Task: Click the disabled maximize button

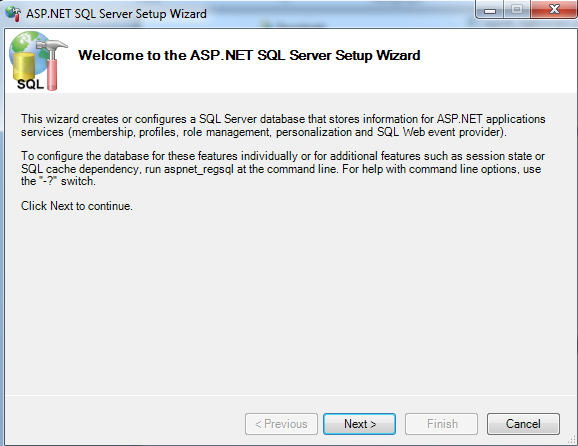Action: click(517, 9)
